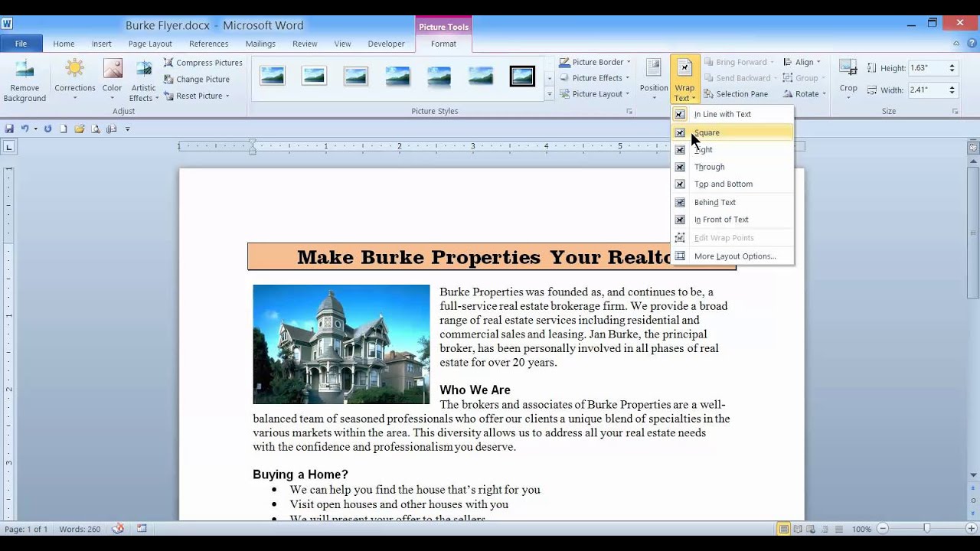Click the Crop tool icon
The image size is (980, 551).
pyautogui.click(x=848, y=68)
